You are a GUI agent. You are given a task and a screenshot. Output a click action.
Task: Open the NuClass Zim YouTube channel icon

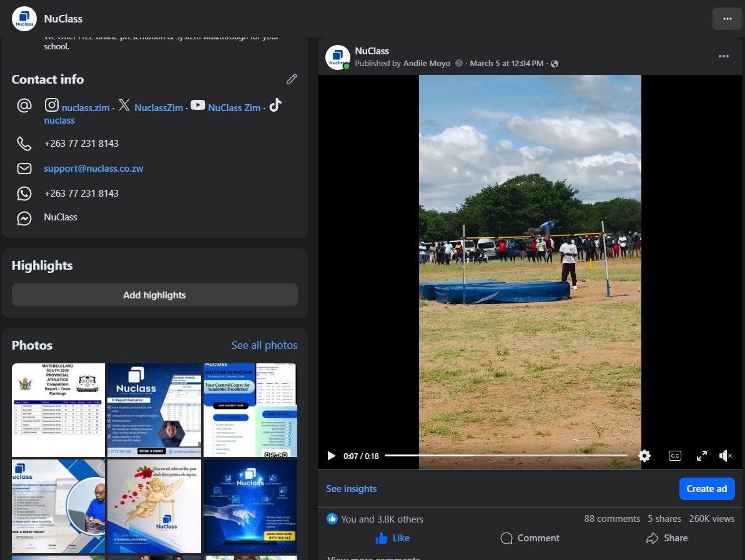click(x=198, y=105)
